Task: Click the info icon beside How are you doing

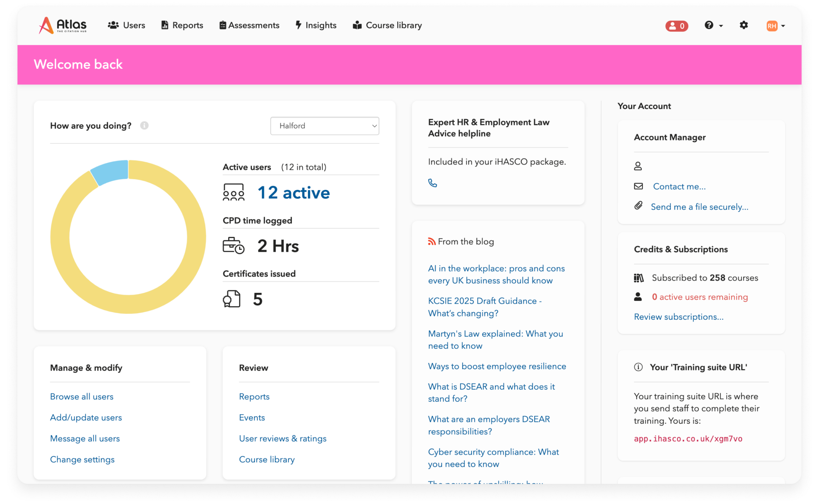Action: (x=144, y=126)
